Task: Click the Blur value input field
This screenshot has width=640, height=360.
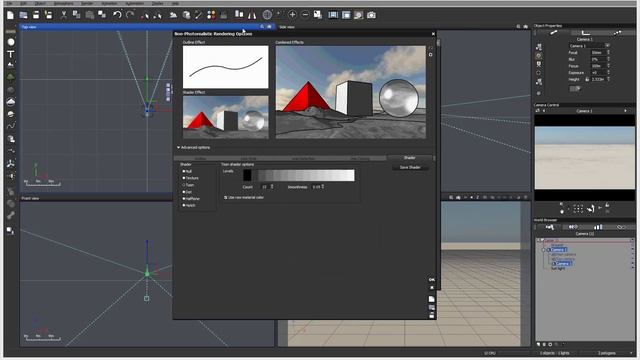Action: [x=598, y=59]
